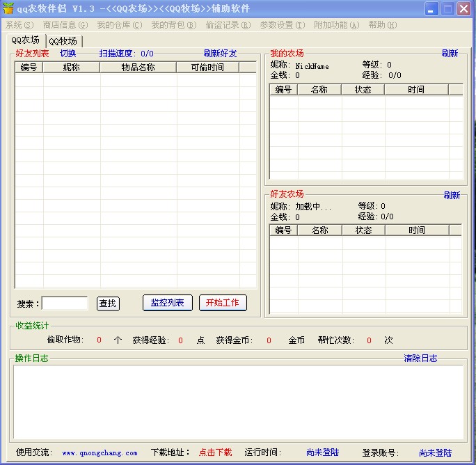Click 编号 column header in friend list
The width and height of the screenshot is (476, 465).
pyautogui.click(x=29, y=67)
